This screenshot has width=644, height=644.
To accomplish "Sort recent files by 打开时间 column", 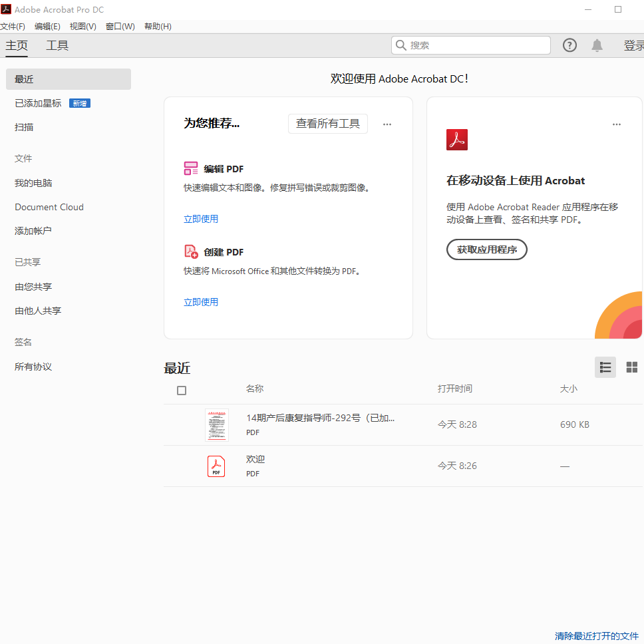I will [454, 389].
